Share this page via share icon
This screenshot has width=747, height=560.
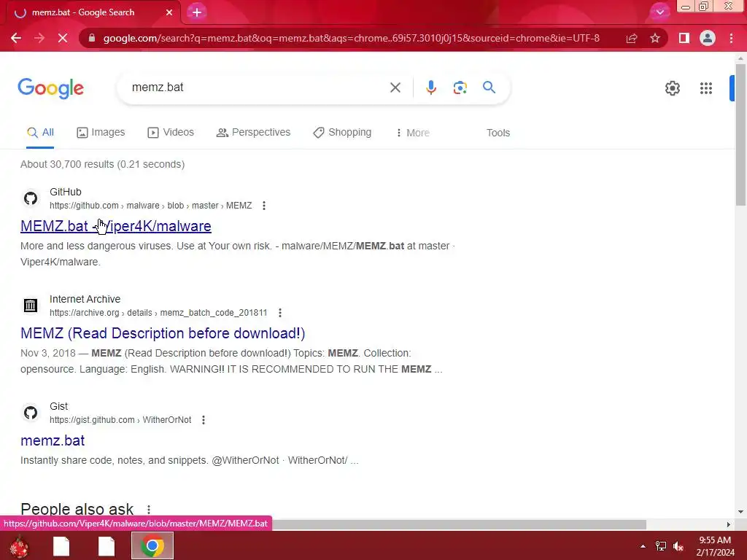pyautogui.click(x=632, y=38)
